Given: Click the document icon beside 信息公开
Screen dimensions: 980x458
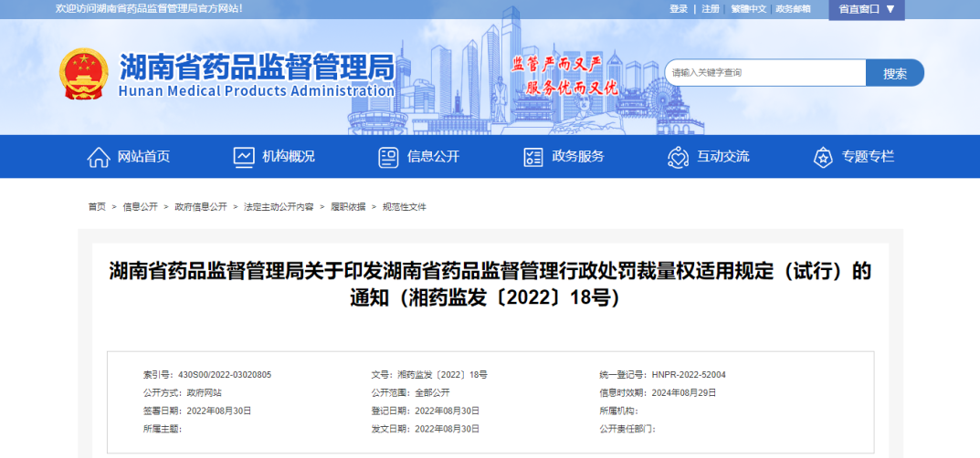Looking at the screenshot, I should point(389,157).
